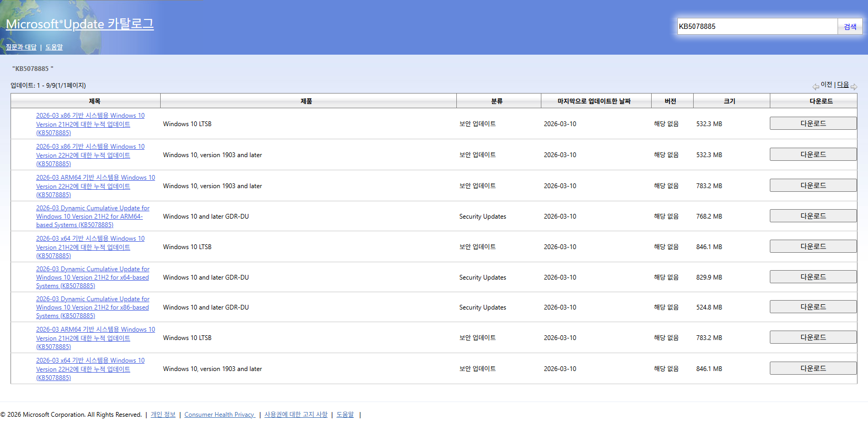Screen dimensions: 868x422
Task: Open the 도움말 link in the footer
Action: [345, 415]
